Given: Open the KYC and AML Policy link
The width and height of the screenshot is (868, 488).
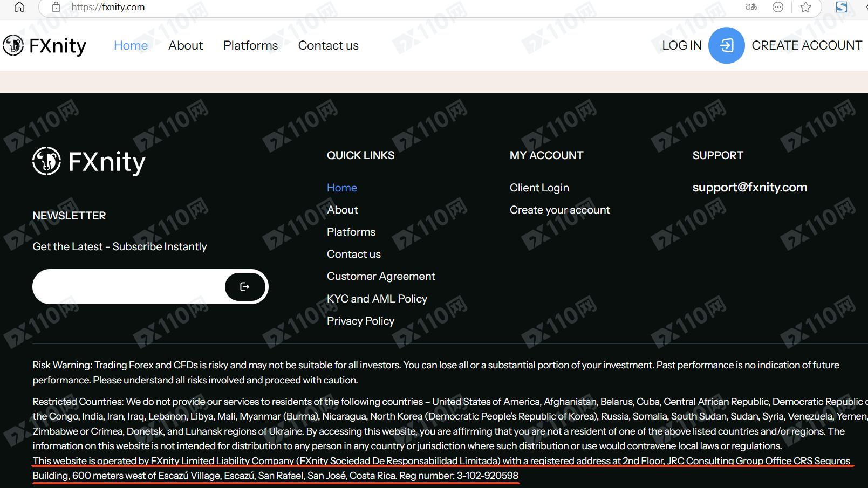Looking at the screenshot, I should point(377,299).
